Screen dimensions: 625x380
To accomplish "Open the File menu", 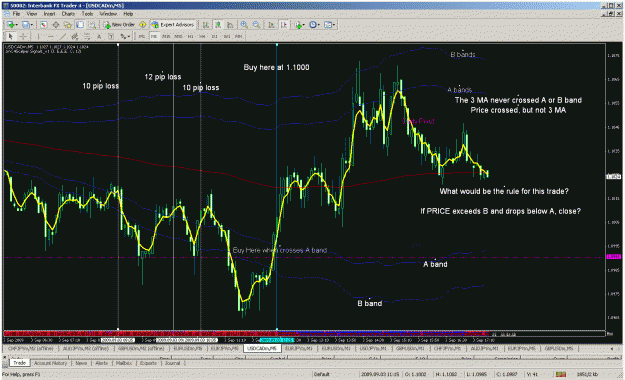I will 16,14.
